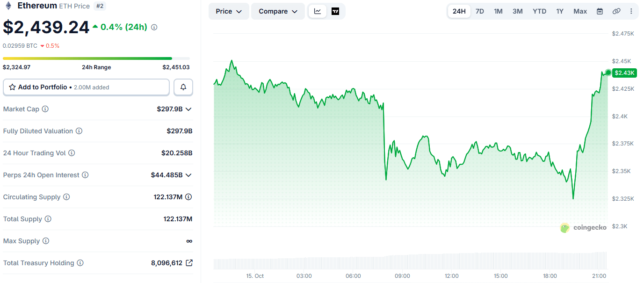Open the three-dot chart options menu

631,11
